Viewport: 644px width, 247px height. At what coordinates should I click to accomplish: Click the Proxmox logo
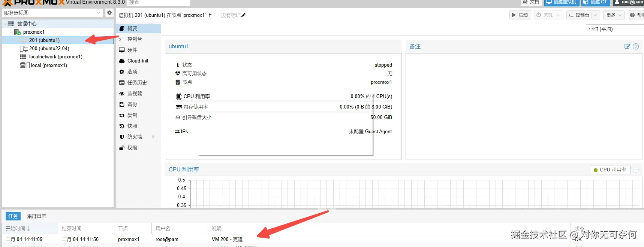[34, 3]
